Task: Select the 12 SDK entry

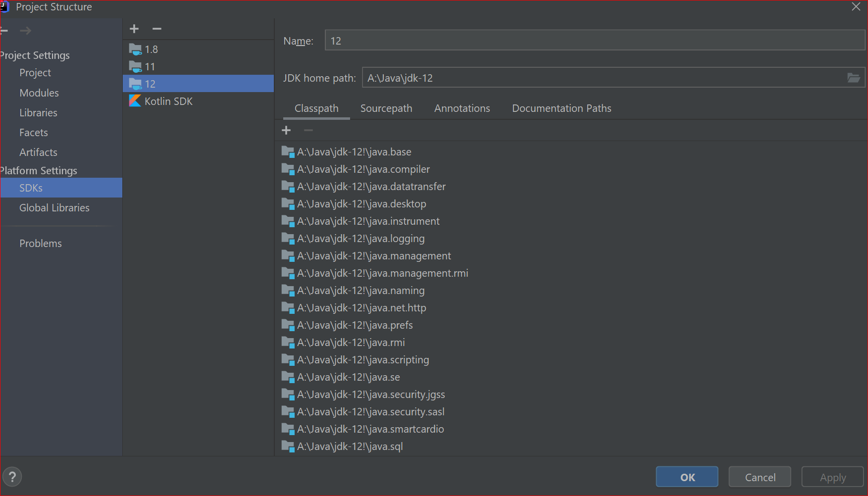Action: pyautogui.click(x=198, y=84)
